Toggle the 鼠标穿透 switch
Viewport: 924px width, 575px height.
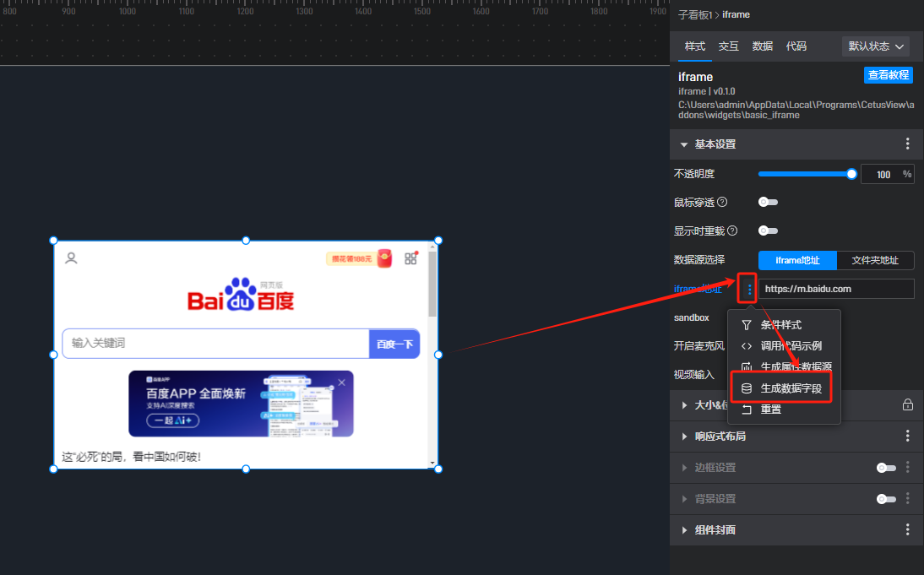point(768,202)
